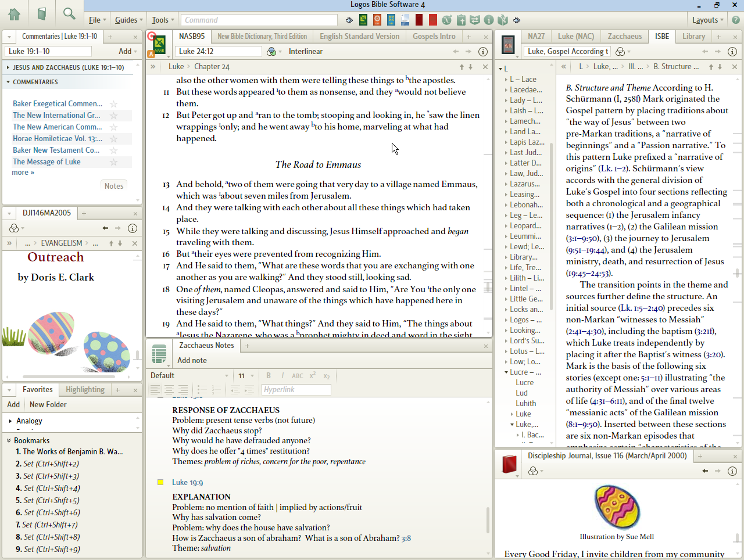Jump to the previous chapter in NASB95
Viewport: 744px width, 560px height.
click(462, 67)
